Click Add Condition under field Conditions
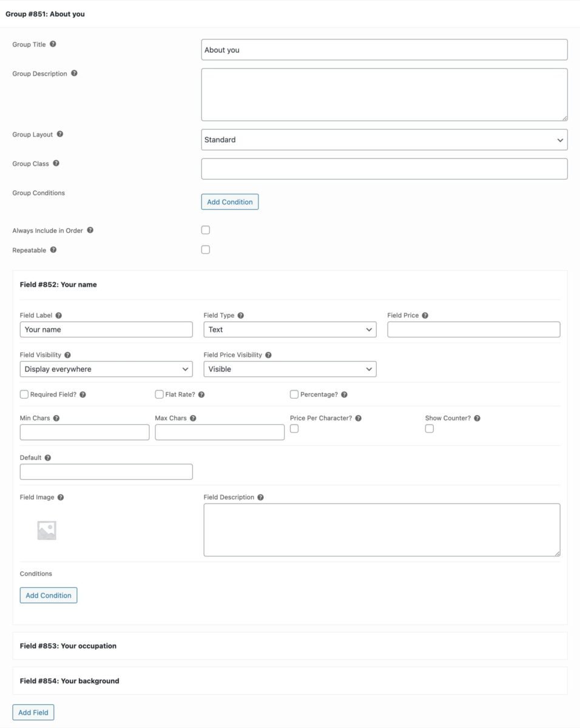 pos(49,595)
